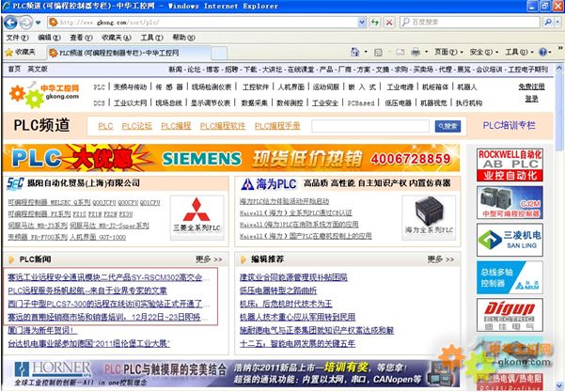This screenshot has width=565, height=392.
Task: Open the search provider dropdown arrow
Action: coord(557,22)
